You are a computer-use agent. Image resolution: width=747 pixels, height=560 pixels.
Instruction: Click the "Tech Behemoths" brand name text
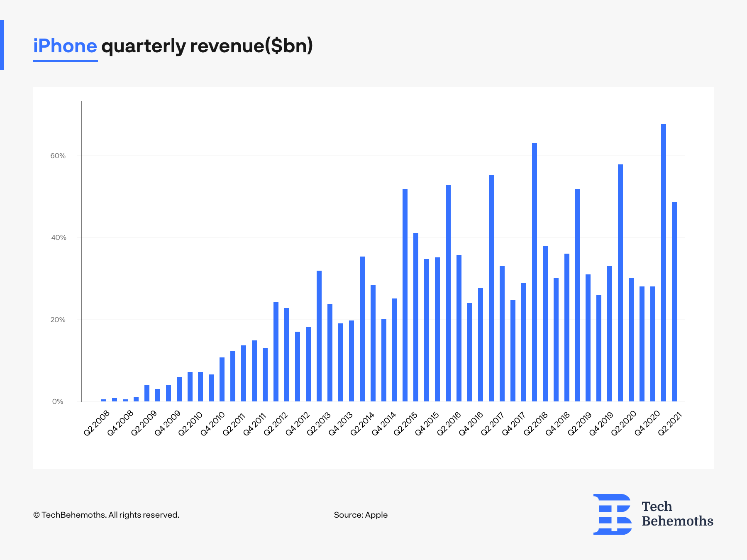coord(677,514)
